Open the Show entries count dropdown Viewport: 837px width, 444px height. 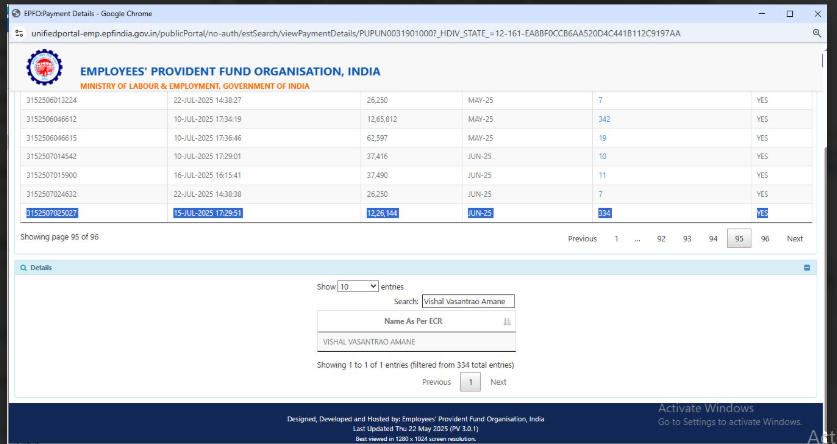click(358, 286)
